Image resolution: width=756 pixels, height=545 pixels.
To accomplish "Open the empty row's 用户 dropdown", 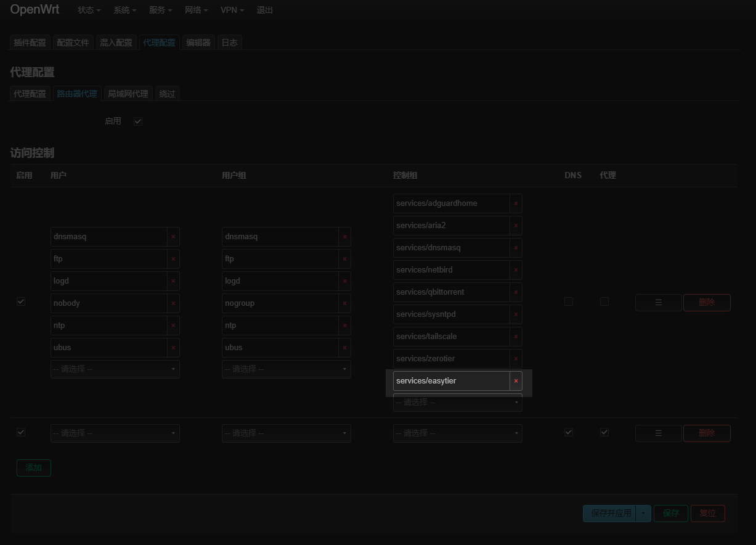I will coord(115,433).
